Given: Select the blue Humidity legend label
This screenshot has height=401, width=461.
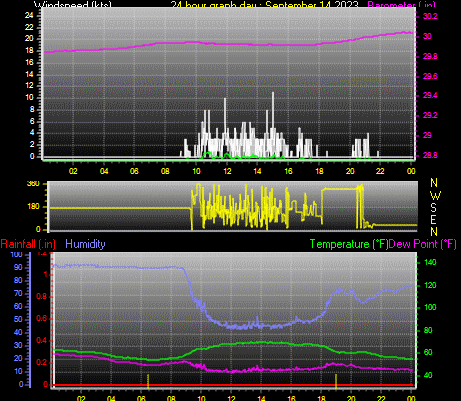Looking at the screenshot, I should click(85, 244).
